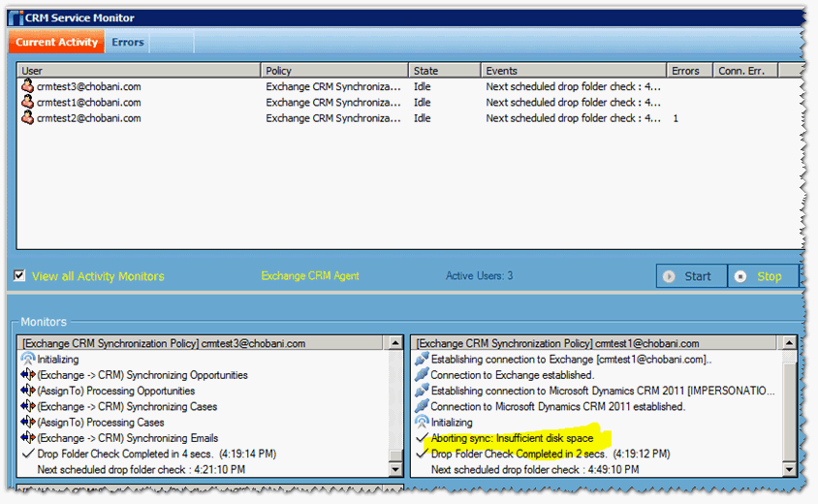Toggle View all Activity Monitors checkbox

[19, 275]
